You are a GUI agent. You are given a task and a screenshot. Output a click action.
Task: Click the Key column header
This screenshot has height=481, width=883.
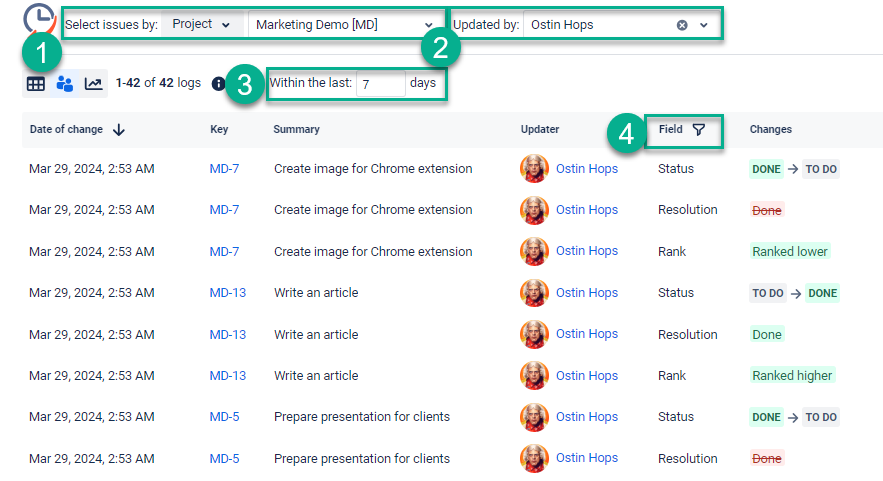(219, 130)
